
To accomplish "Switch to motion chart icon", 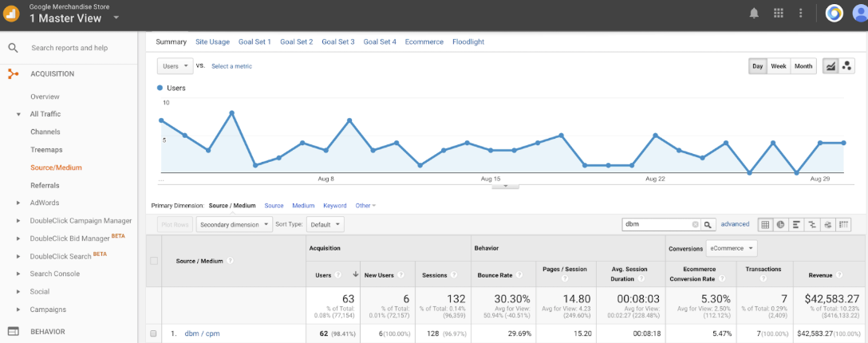I will click(x=847, y=66).
